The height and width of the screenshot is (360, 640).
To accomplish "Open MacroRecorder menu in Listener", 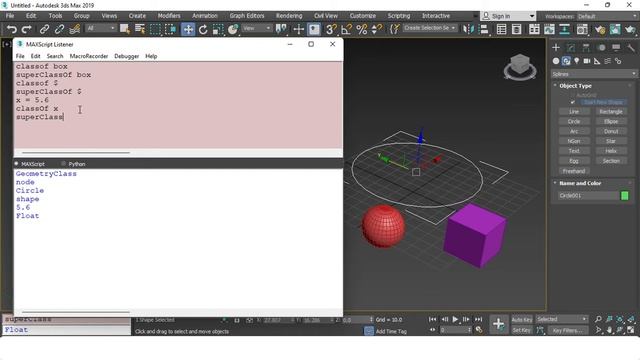I will click(89, 56).
